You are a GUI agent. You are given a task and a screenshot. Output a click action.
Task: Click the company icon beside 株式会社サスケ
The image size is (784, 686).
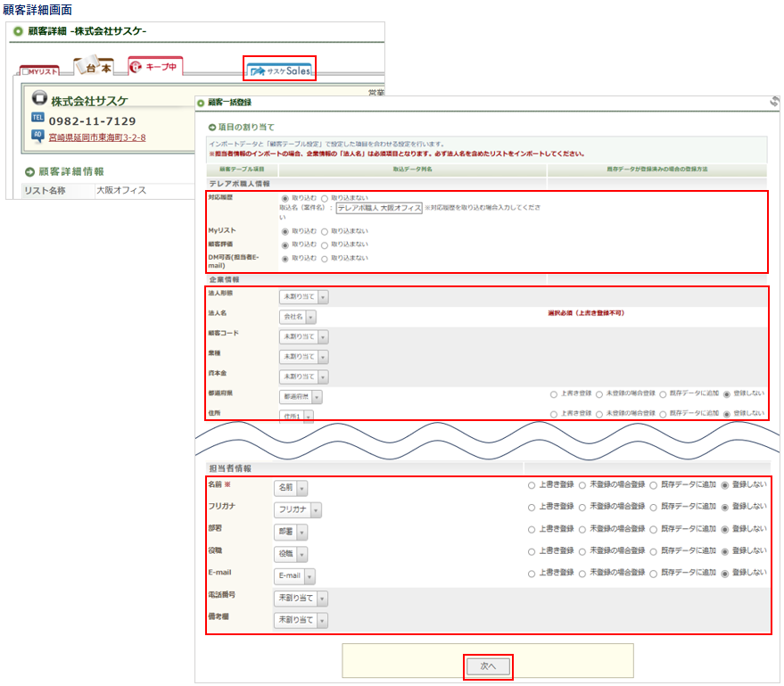coord(39,97)
